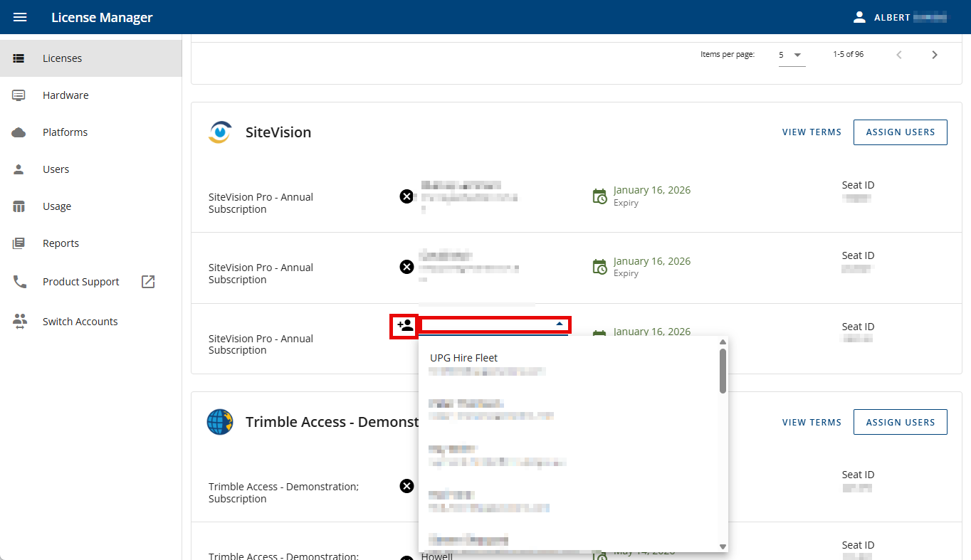Click the SiteVision product logo
Image resolution: width=971 pixels, height=560 pixels.
(220, 132)
